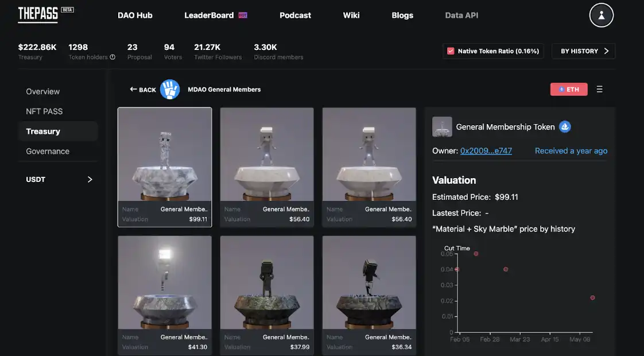The width and height of the screenshot is (644, 356).
Task: Click the user profile avatar icon
Action: coord(601,16)
